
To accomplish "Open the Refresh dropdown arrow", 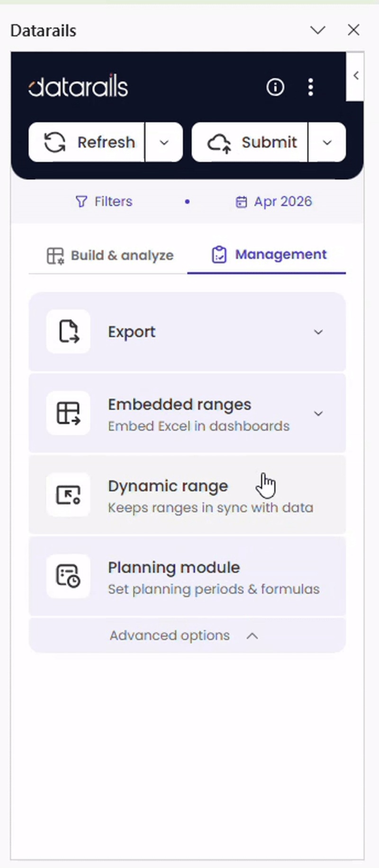I will (x=164, y=142).
